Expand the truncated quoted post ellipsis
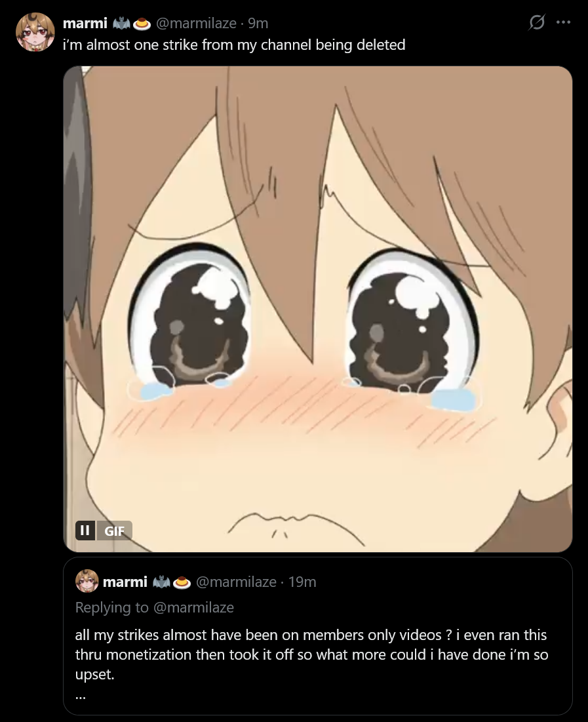Screen dimensions: 588x722 point(81,696)
